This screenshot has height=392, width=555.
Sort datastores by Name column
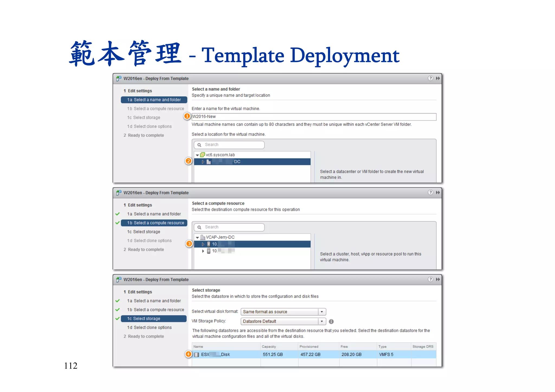[x=226, y=347]
